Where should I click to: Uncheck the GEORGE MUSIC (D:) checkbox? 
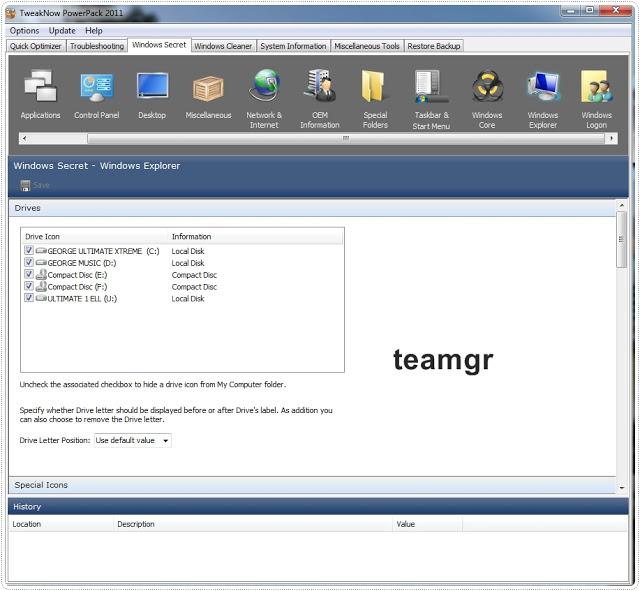pyautogui.click(x=29, y=262)
